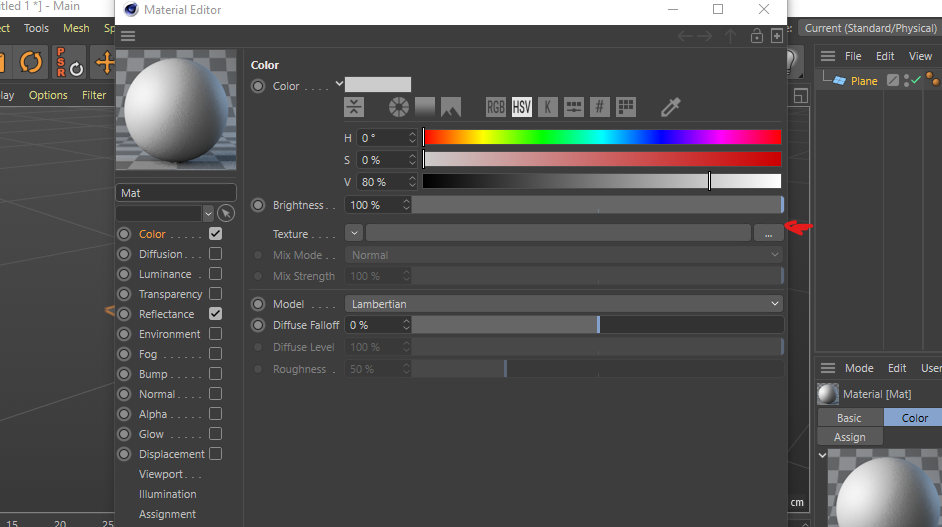
Task: Open the color wheel mode
Action: 398,107
